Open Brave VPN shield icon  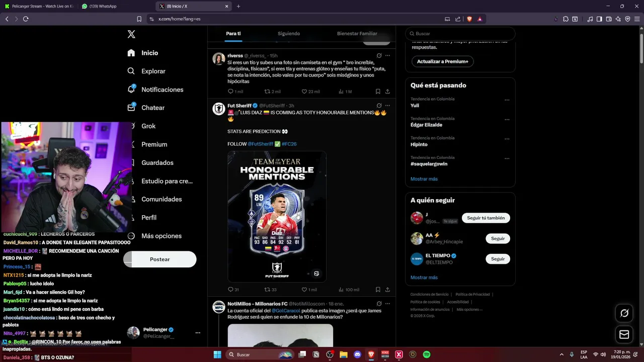pos(627,19)
